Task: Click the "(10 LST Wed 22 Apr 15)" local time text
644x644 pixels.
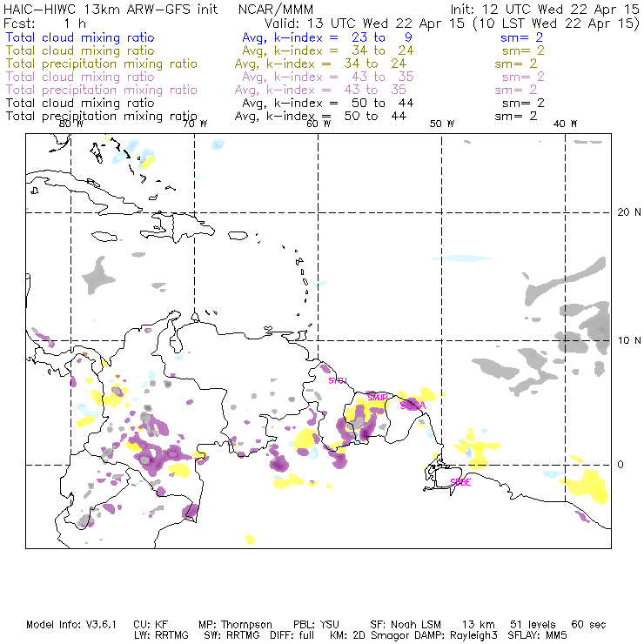Action: (x=556, y=23)
